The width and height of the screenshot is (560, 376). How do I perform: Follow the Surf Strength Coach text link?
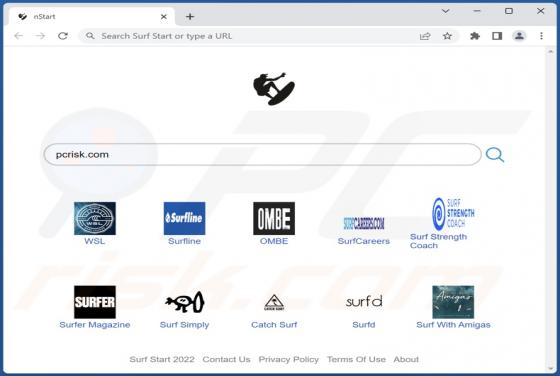(x=439, y=241)
